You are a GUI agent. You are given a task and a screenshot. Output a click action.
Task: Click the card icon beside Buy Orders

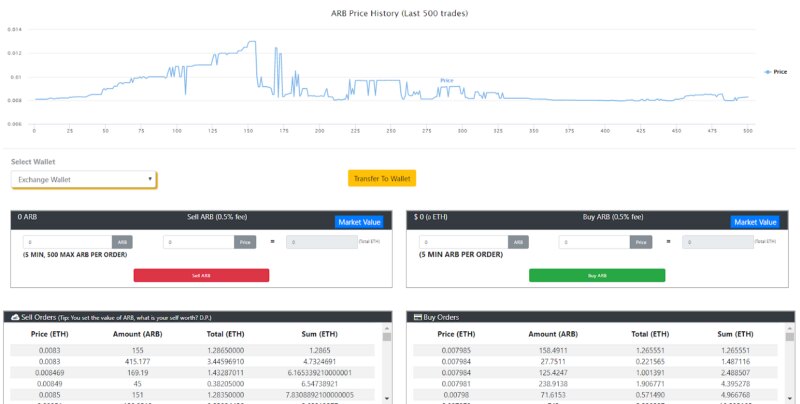[417, 316]
